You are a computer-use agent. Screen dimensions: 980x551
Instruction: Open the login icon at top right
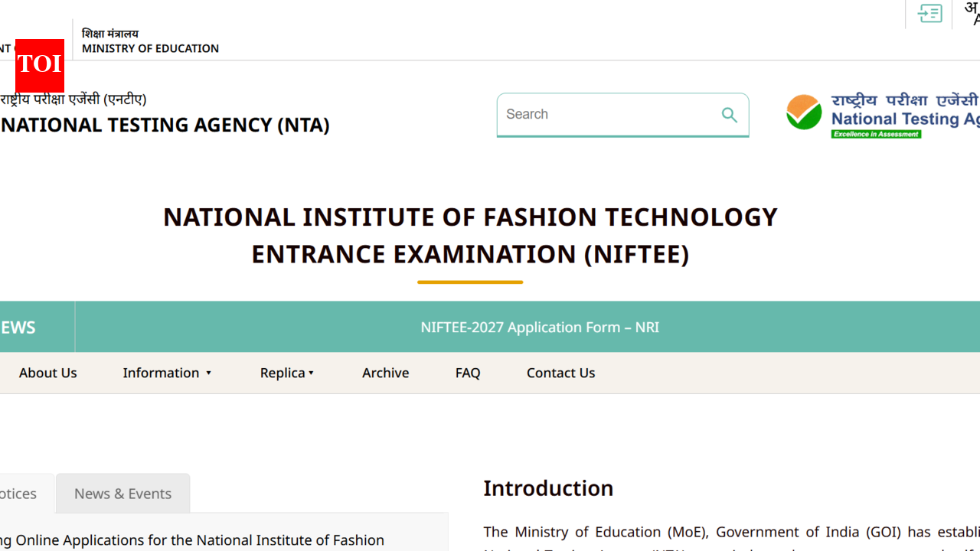click(x=929, y=14)
